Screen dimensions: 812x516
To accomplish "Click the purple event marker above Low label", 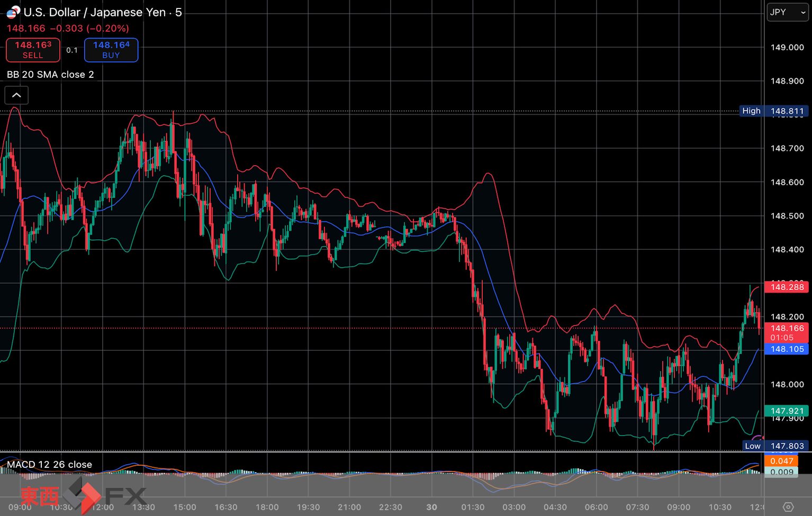I will click(758, 438).
